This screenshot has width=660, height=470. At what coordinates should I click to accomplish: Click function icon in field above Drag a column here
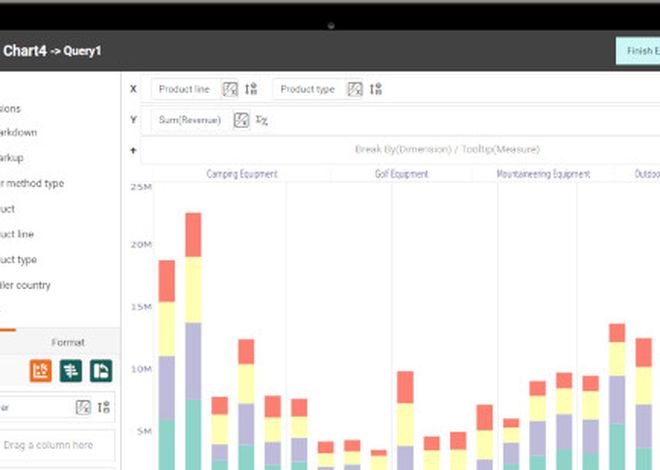(83, 407)
